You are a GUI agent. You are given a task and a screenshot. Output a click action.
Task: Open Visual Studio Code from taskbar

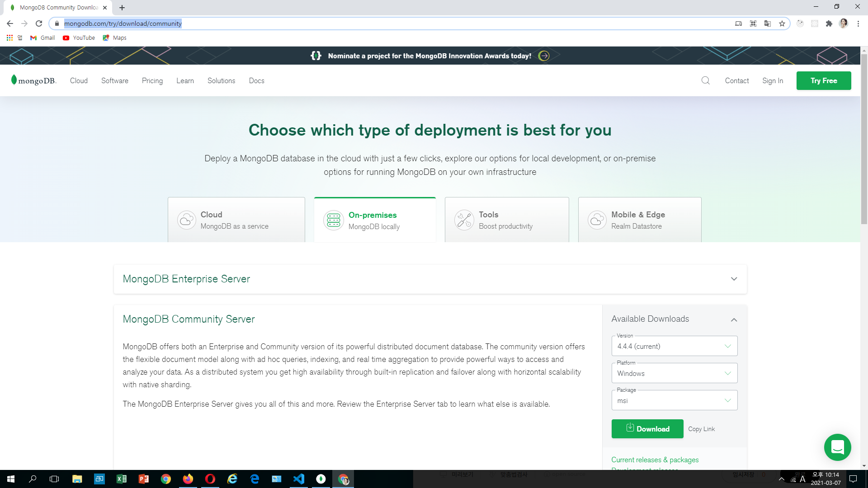pos(299,479)
